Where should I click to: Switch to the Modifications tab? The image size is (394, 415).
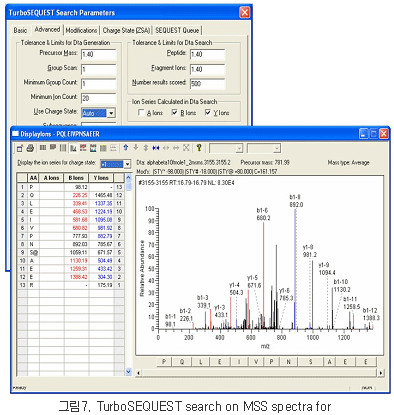click(x=81, y=30)
